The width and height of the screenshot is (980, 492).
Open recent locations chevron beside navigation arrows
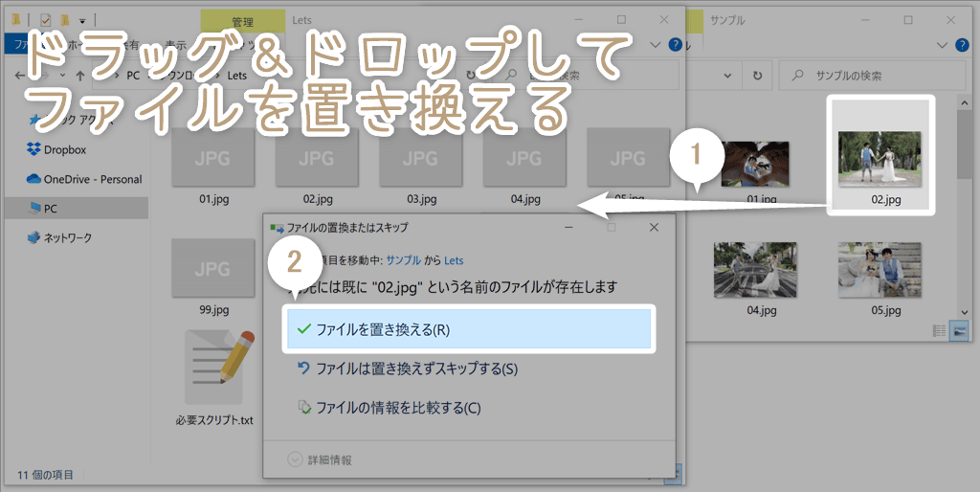pos(63,77)
